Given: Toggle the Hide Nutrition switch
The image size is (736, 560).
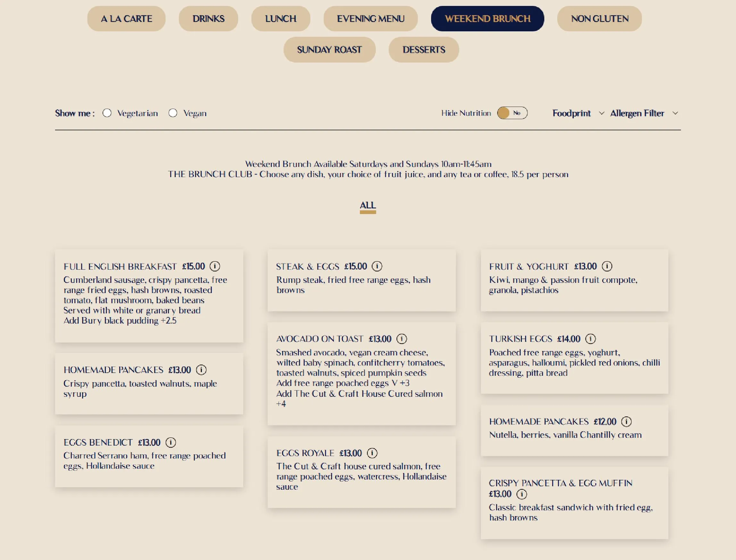Looking at the screenshot, I should pyautogui.click(x=512, y=113).
